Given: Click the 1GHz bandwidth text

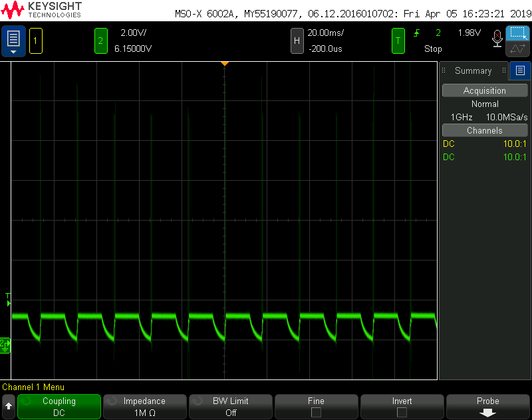Looking at the screenshot, I should (462, 117).
